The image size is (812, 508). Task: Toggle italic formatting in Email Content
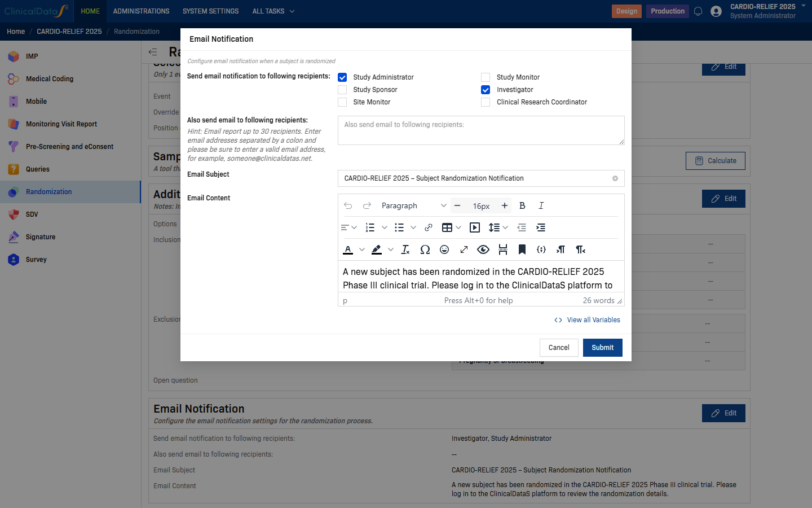click(x=541, y=206)
